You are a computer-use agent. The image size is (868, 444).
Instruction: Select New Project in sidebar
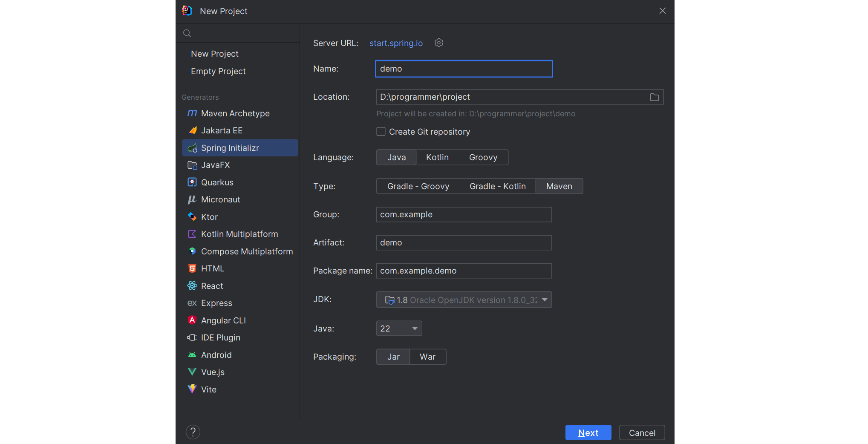pyautogui.click(x=215, y=54)
